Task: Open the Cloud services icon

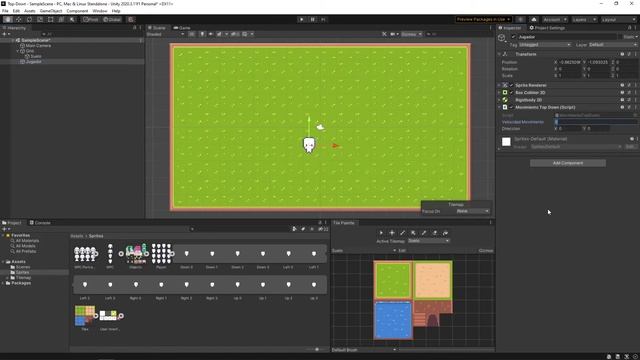Action: (x=534, y=19)
